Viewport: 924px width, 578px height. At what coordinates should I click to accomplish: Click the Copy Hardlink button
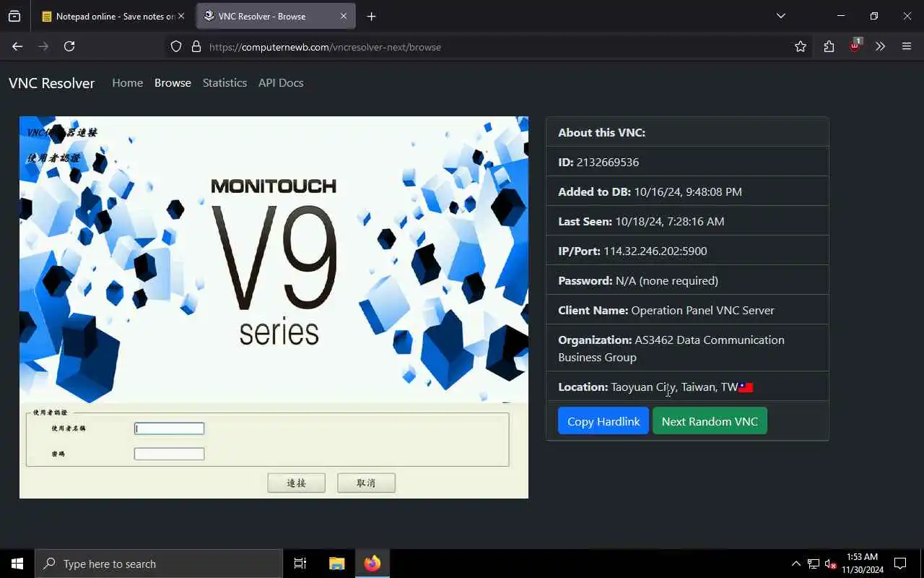pos(603,421)
